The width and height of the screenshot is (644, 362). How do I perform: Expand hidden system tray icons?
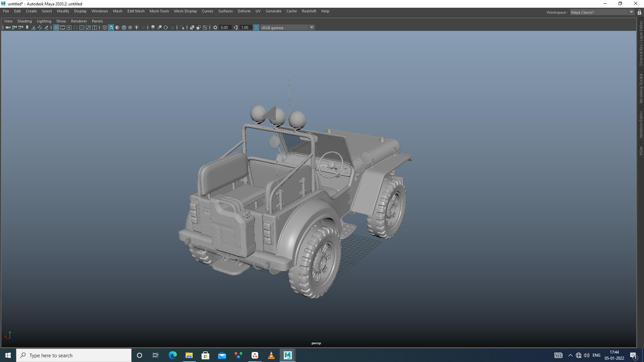(x=570, y=355)
